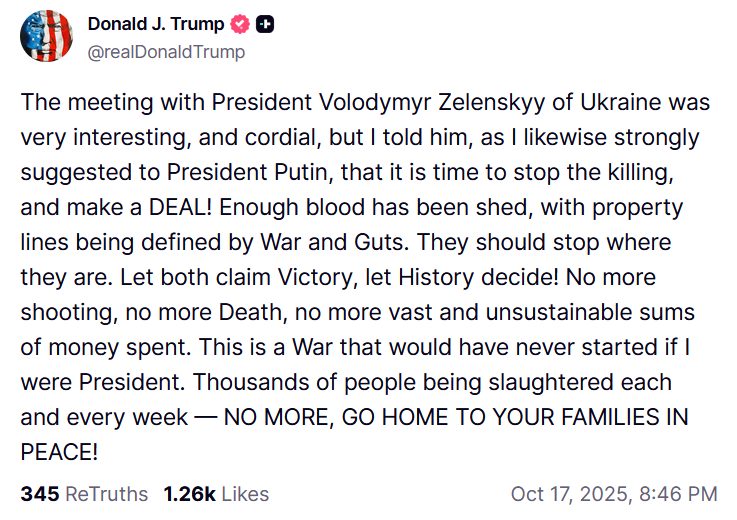Open the profile avatar picture
The height and width of the screenshot is (520, 737).
tap(46, 37)
